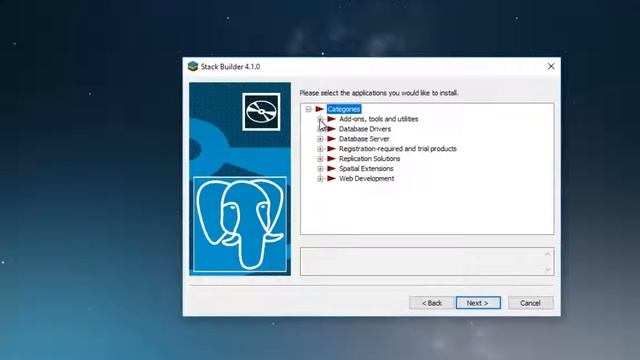
Task: Select the 'Database Drivers' row
Action: [365, 129]
